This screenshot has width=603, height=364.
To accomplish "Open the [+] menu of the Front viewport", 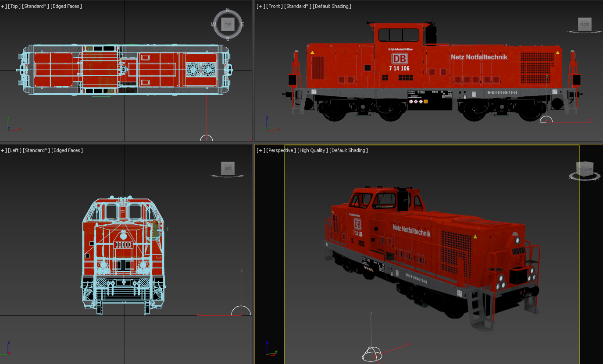I will click(260, 6).
